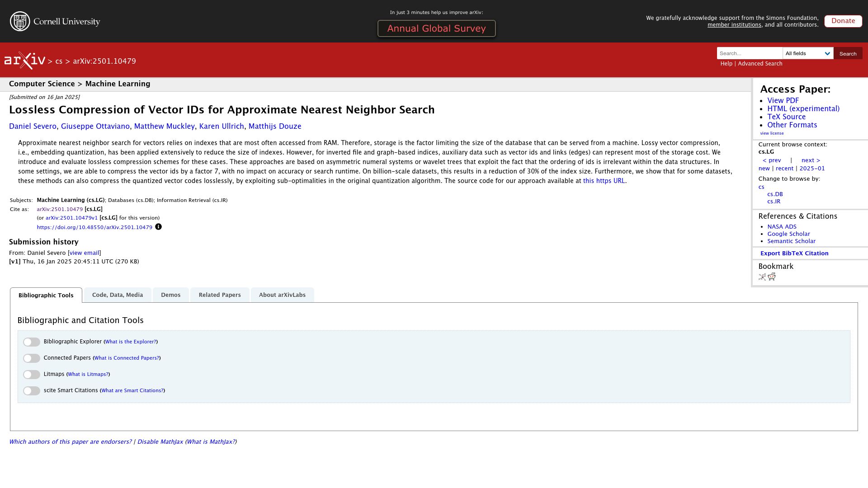The width and height of the screenshot is (868, 488).
Task: Open the Help link
Action: click(726, 64)
